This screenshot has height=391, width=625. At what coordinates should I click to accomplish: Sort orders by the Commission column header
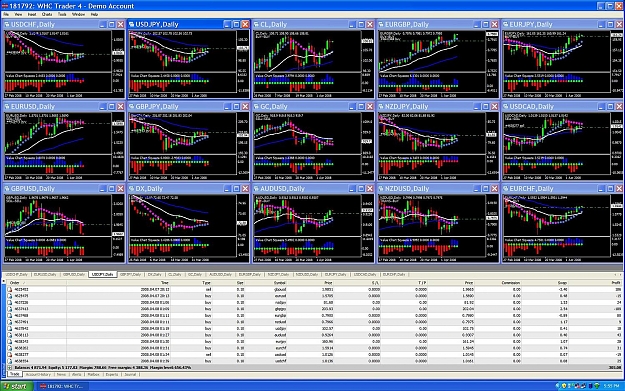[498, 283]
